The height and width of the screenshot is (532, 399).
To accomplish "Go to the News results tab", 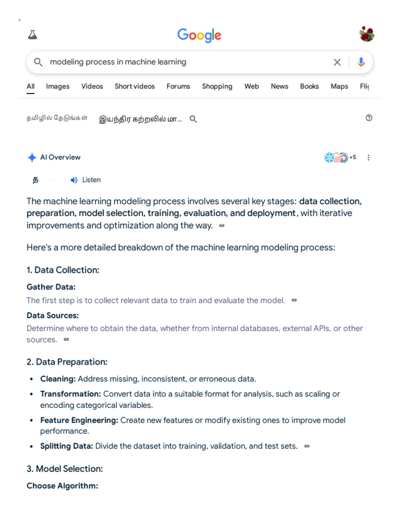I will pyautogui.click(x=280, y=86).
